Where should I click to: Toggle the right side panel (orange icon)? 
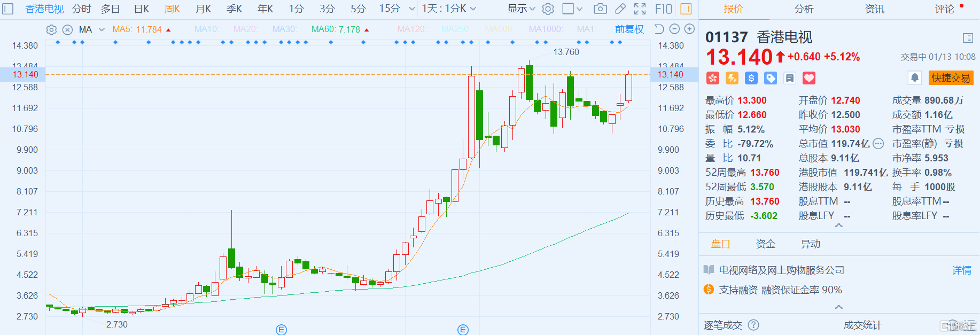tap(686, 9)
